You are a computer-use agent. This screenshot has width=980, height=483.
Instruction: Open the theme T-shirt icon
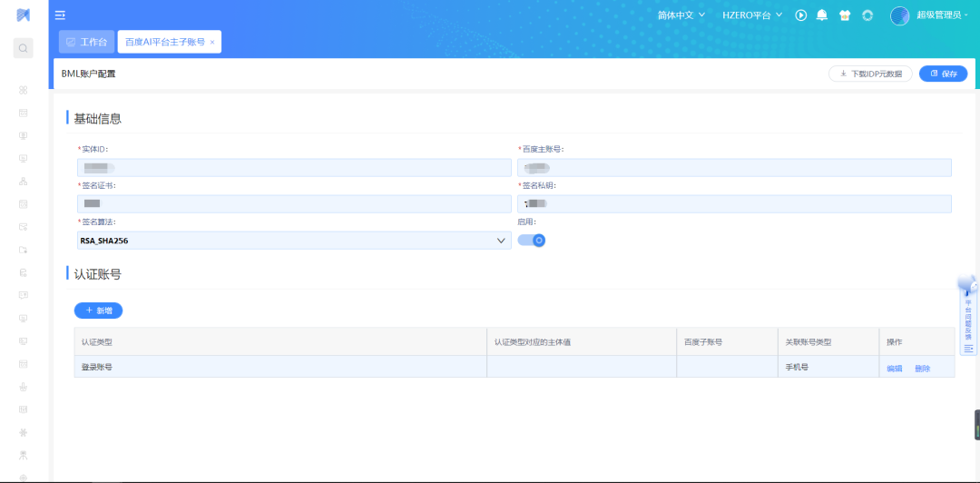coord(845,15)
